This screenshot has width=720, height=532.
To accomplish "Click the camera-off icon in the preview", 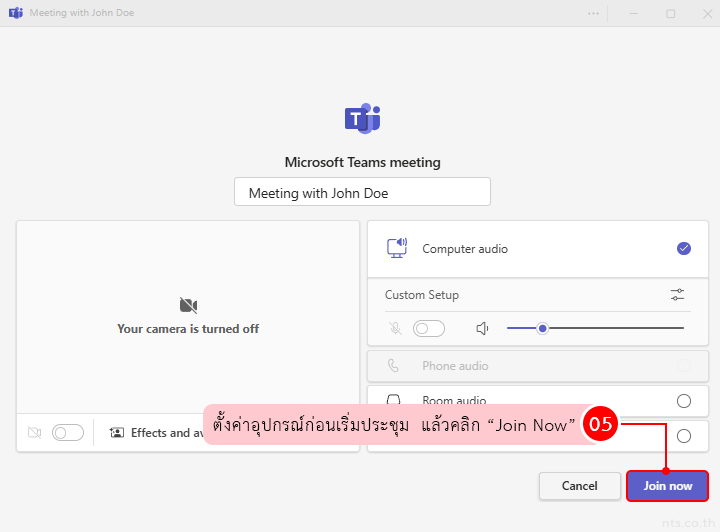I will [188, 305].
